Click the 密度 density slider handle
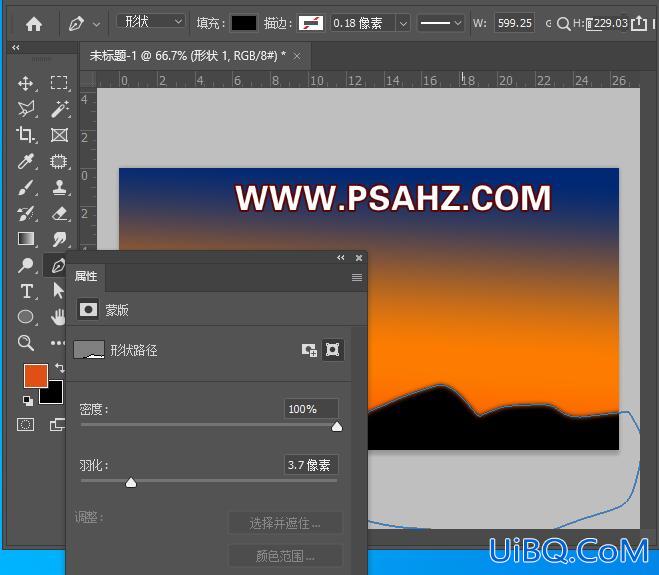Viewport: 659px width, 575px height. pos(337,427)
